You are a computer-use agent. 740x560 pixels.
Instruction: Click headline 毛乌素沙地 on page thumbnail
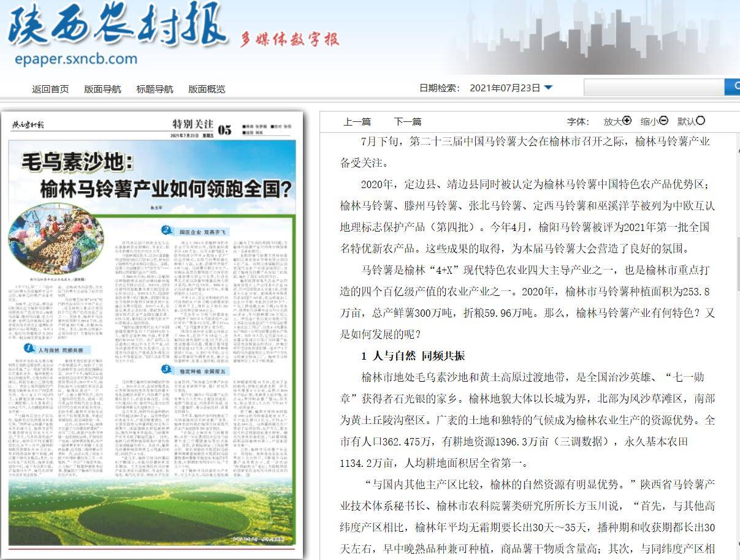[78, 163]
